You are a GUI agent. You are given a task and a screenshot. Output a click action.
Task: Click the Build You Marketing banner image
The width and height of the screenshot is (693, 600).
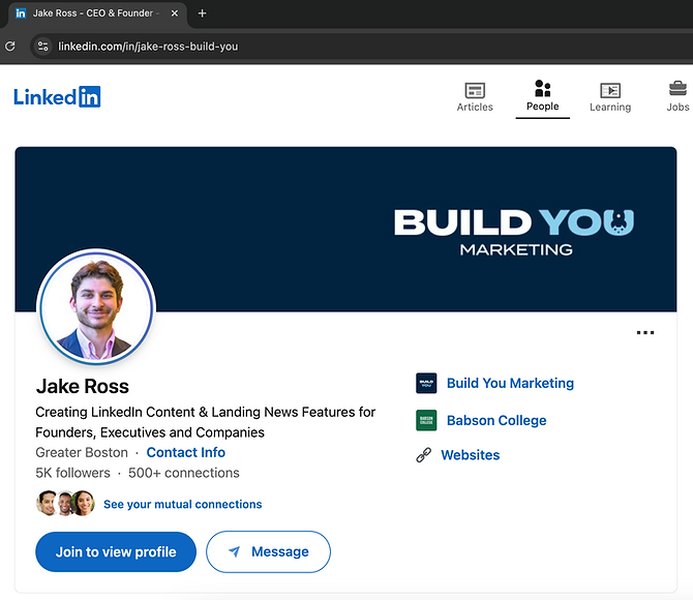point(346,229)
